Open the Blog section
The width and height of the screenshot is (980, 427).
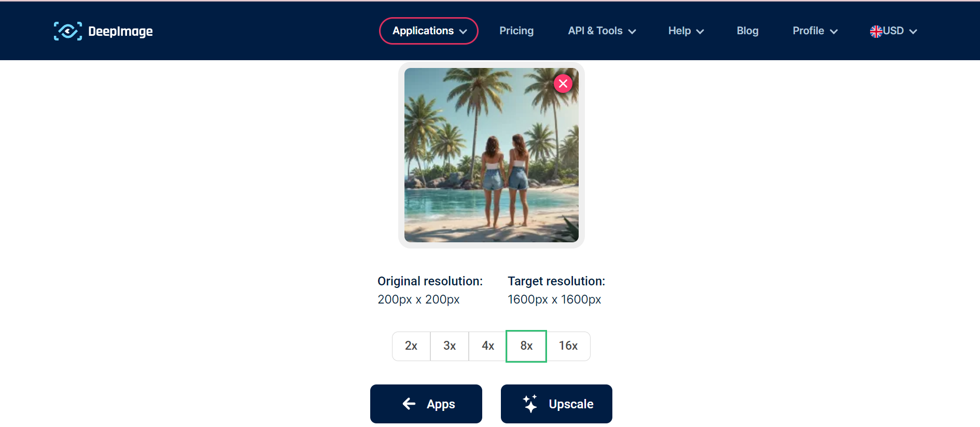pyautogui.click(x=747, y=31)
